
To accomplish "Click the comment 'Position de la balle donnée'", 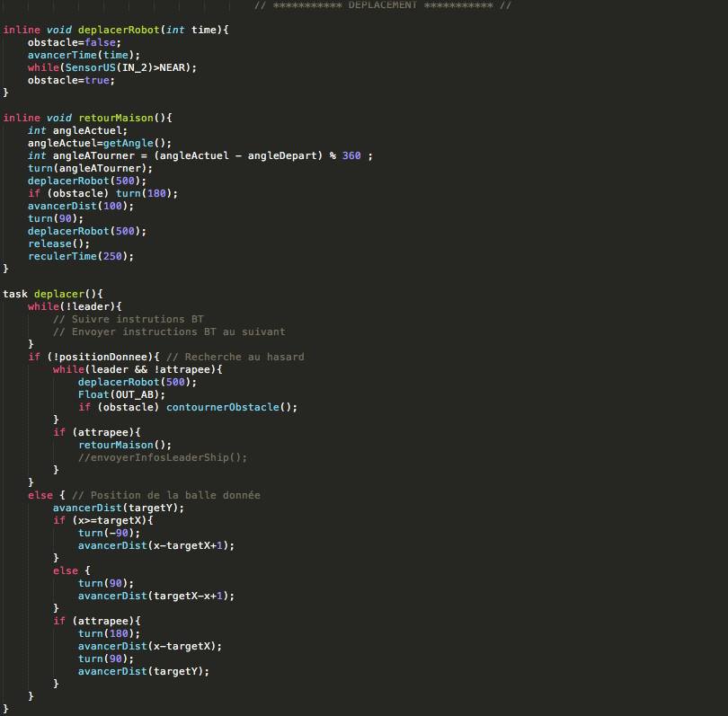I will point(165,495).
